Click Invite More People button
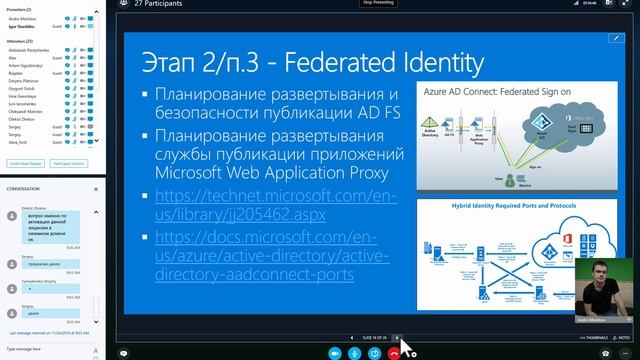This screenshot has width=640, height=360. (25, 164)
